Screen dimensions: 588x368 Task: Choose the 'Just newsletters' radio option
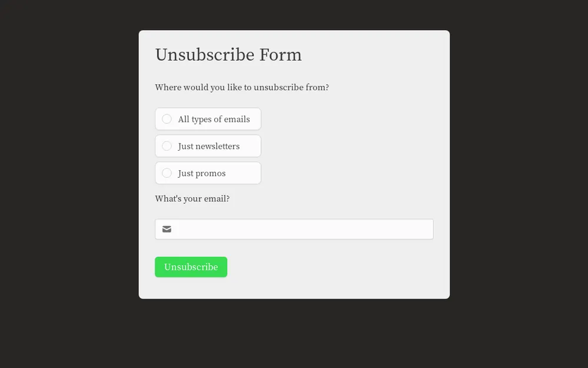[167, 146]
